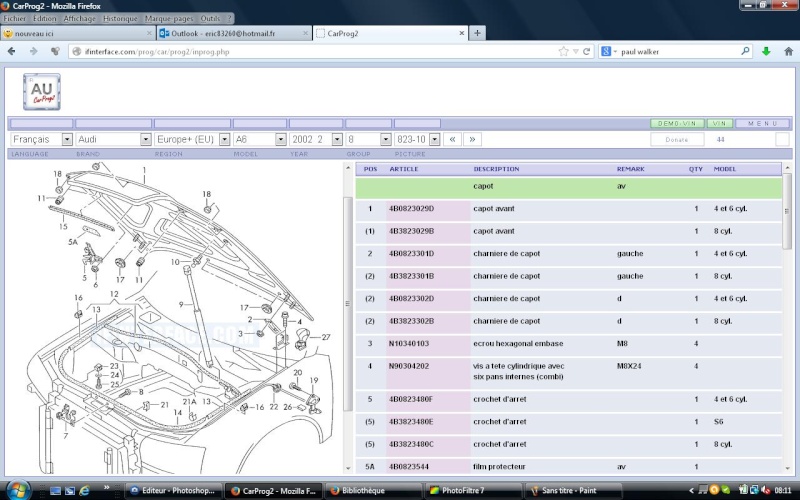Click the URL address field
The height and width of the screenshot is (500, 800).
(x=319, y=52)
